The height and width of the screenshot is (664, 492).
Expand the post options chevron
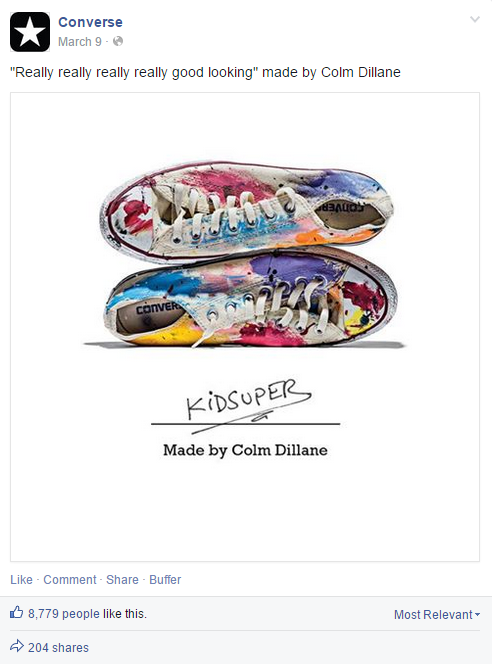point(475,19)
